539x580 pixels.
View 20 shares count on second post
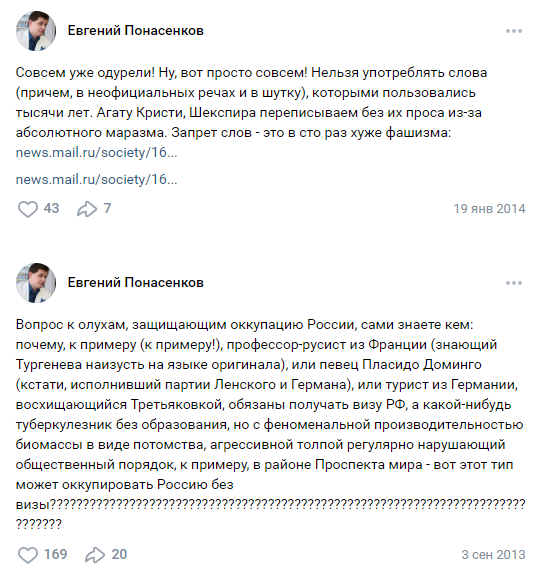pos(119,554)
